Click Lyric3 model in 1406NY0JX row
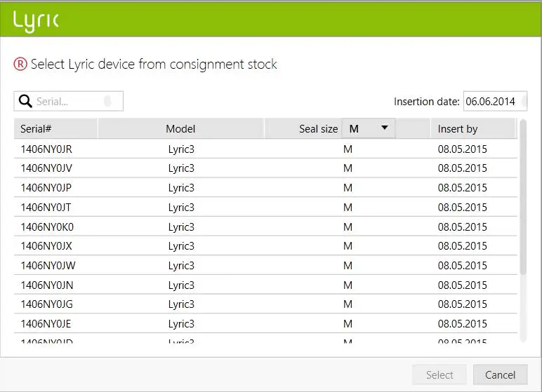Screen dimensions: 542x392 point(181,246)
